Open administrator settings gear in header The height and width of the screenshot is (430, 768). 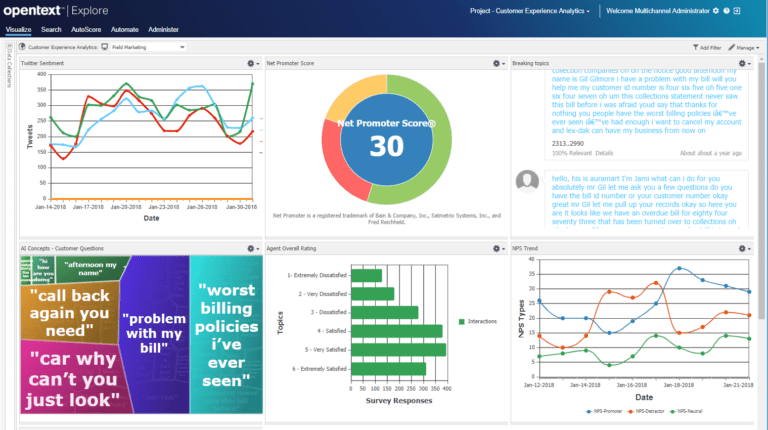tap(716, 11)
